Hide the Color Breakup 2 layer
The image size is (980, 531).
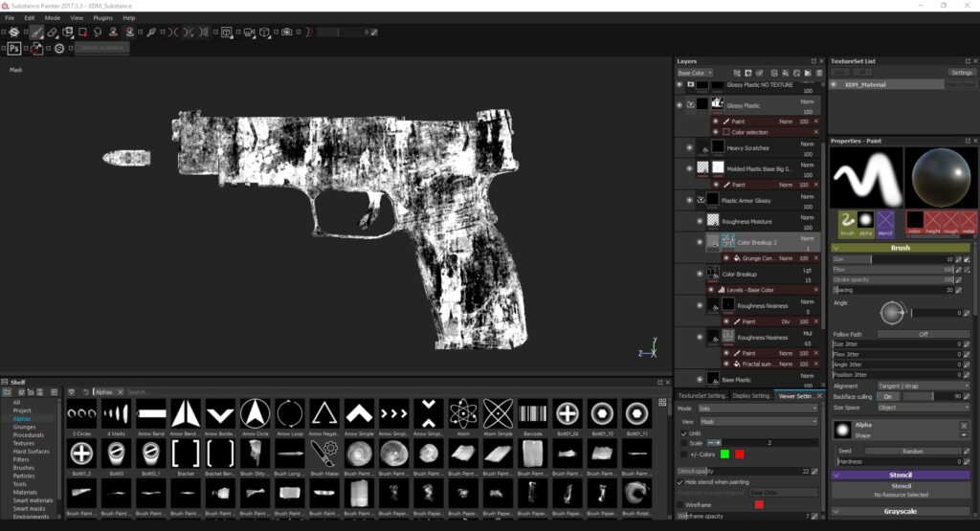click(x=700, y=242)
